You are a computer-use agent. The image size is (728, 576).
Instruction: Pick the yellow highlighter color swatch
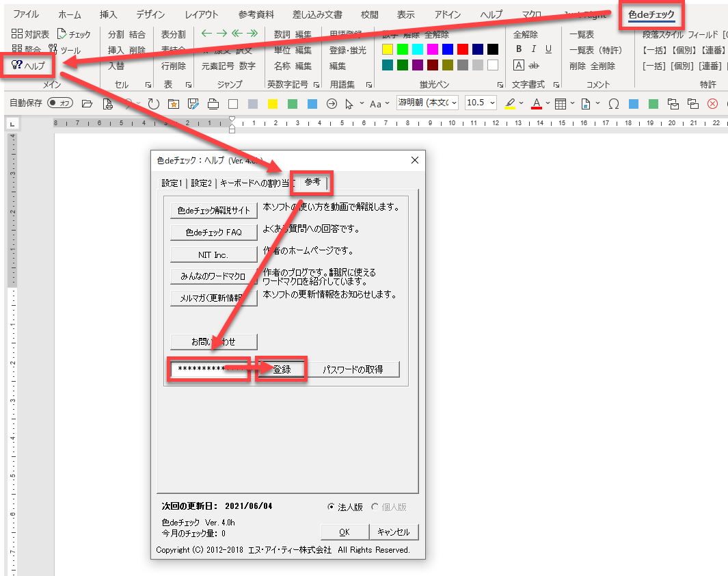pyautogui.click(x=388, y=49)
